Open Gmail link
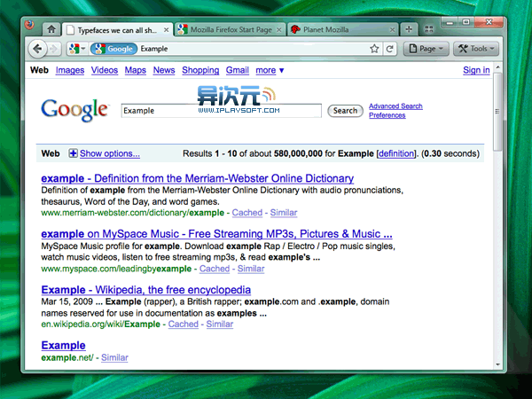This screenshot has height=399, width=532. point(238,70)
